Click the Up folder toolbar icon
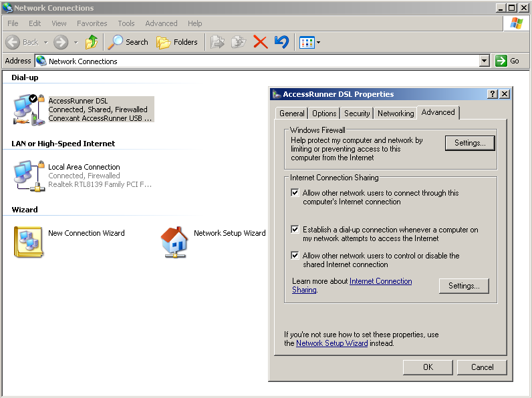This screenshot has width=532, height=398. point(92,42)
